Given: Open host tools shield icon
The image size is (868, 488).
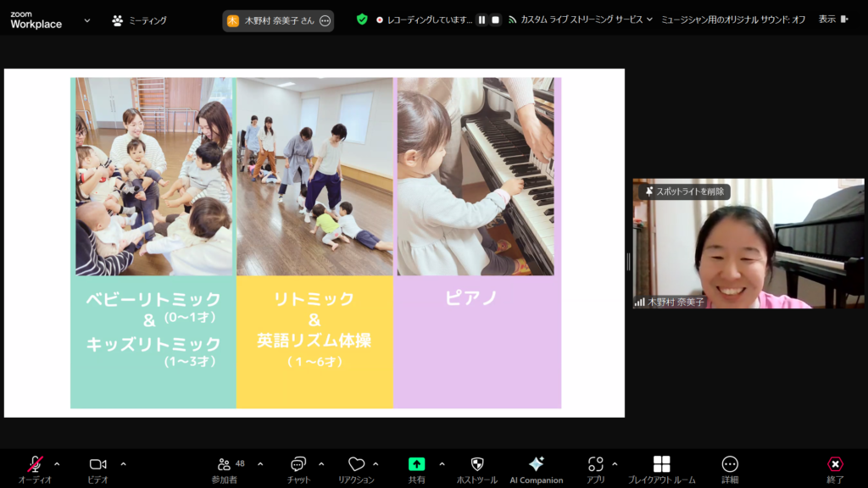Looking at the screenshot, I should [x=476, y=464].
